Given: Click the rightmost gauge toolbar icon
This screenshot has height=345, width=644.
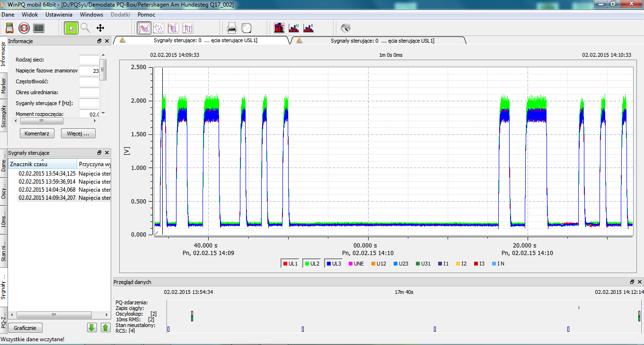Looking at the screenshot, I should (x=346, y=28).
